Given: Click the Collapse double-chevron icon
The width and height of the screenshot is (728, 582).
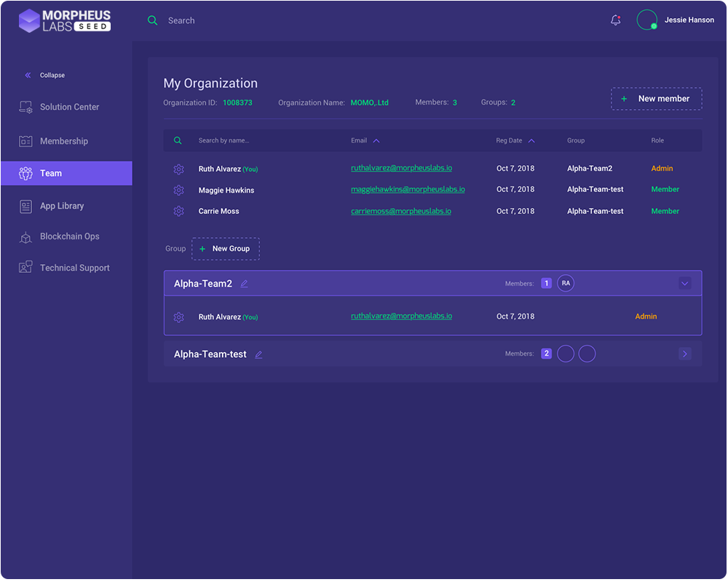Looking at the screenshot, I should [28, 75].
